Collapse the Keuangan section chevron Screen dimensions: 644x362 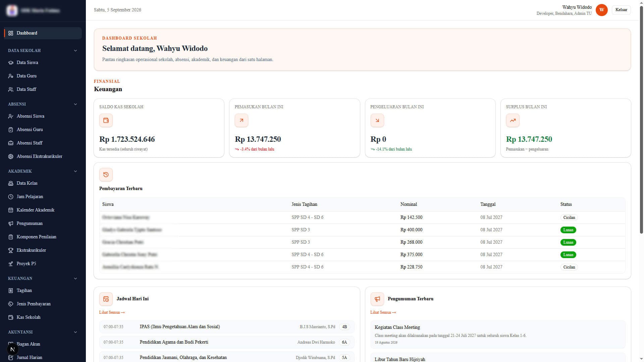coord(75,279)
